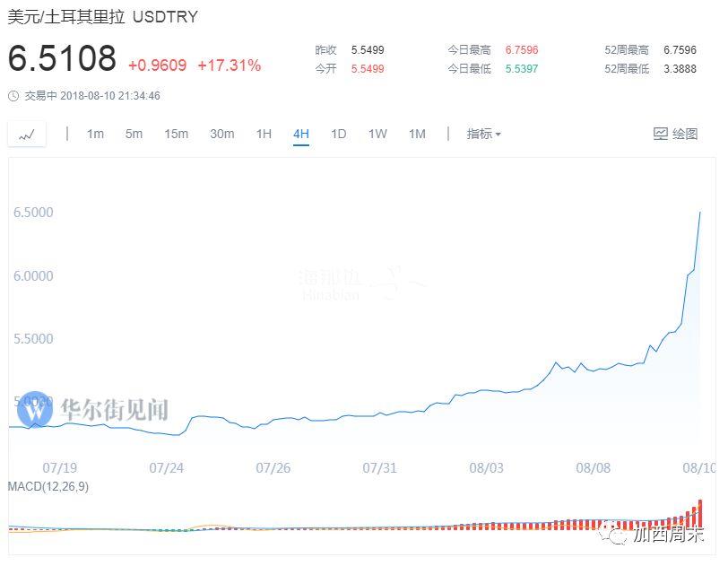This screenshot has height=566, width=728.
Task: Choose the 1M monthly timeframe
Action: point(417,135)
